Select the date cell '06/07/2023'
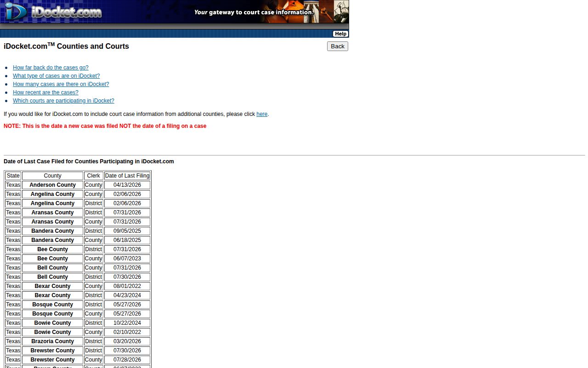588x368 pixels. tap(127, 259)
